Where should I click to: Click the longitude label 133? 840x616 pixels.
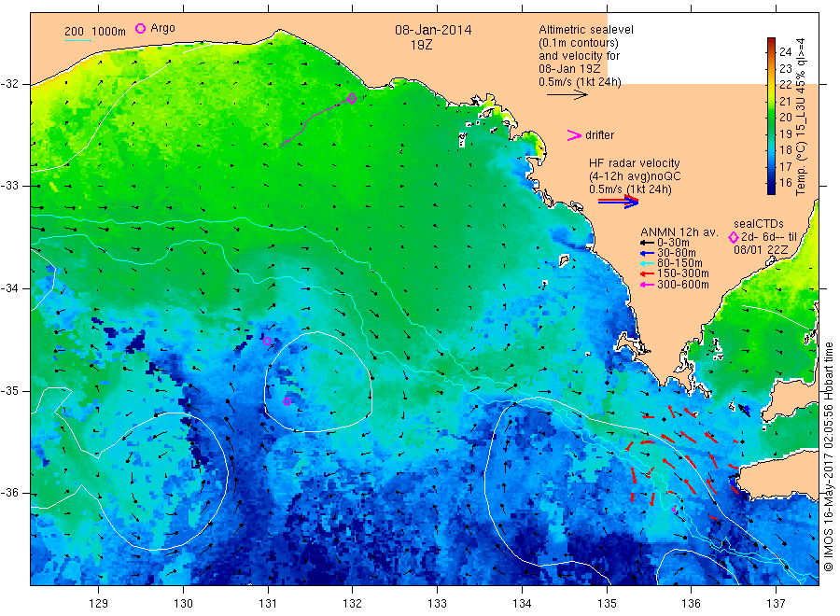pos(437,604)
